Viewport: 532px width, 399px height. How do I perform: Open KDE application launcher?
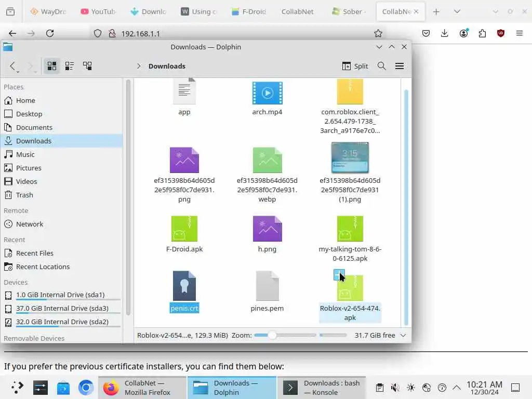pyautogui.click(x=17, y=387)
